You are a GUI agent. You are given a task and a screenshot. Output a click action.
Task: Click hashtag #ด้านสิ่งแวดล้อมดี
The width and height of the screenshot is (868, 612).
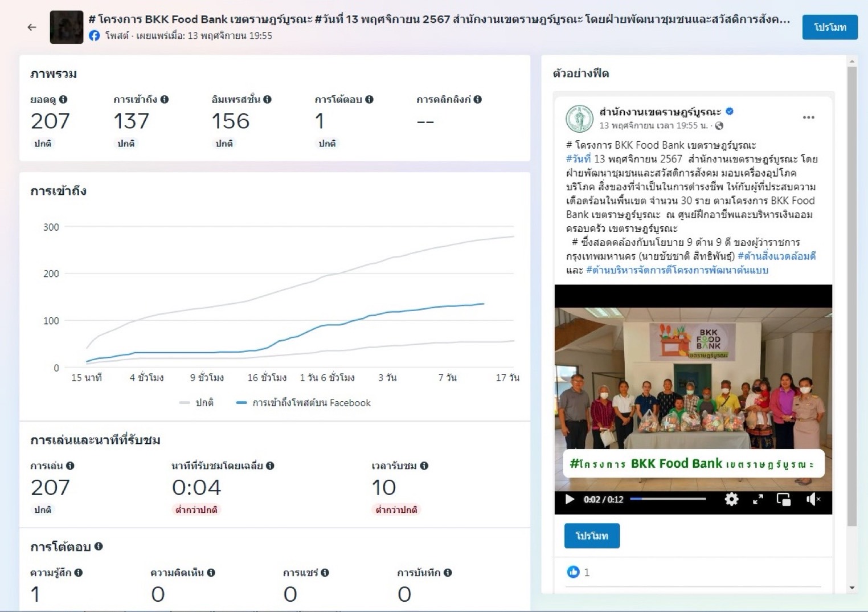(x=777, y=256)
